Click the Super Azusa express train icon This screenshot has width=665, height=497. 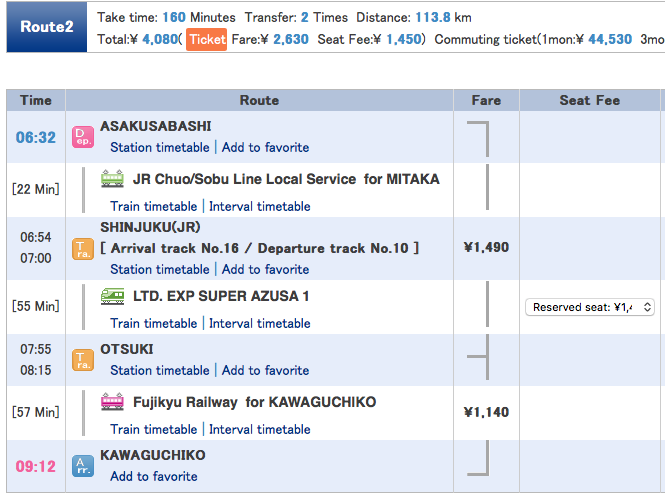[x=113, y=296]
